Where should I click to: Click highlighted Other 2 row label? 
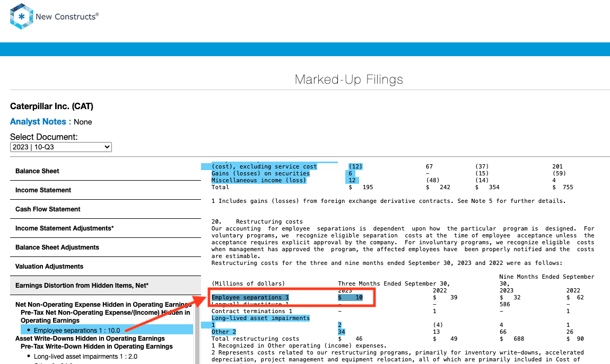tap(224, 332)
